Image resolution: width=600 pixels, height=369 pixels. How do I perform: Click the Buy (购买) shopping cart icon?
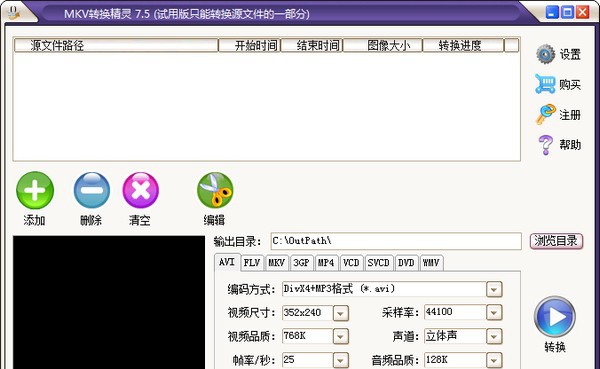(545, 84)
